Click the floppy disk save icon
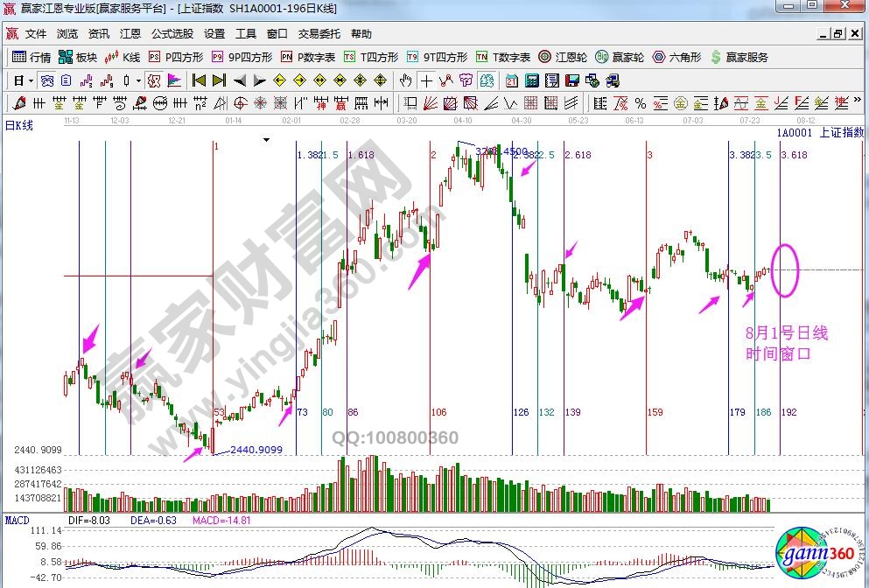This screenshot has width=869, height=588. point(572,80)
